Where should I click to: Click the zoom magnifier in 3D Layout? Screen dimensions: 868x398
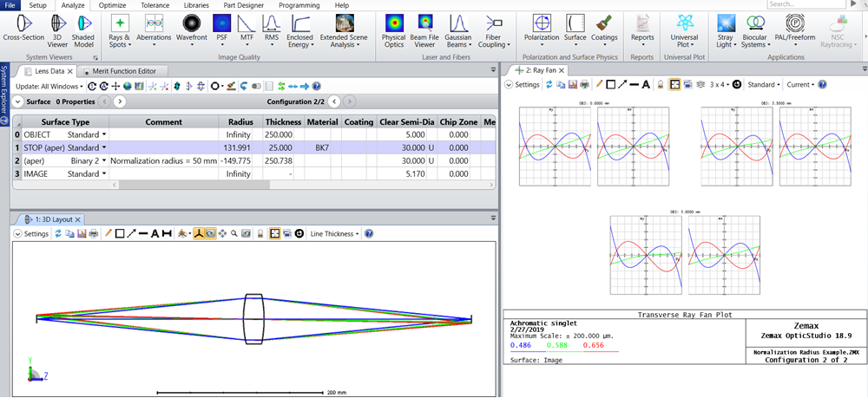point(234,234)
